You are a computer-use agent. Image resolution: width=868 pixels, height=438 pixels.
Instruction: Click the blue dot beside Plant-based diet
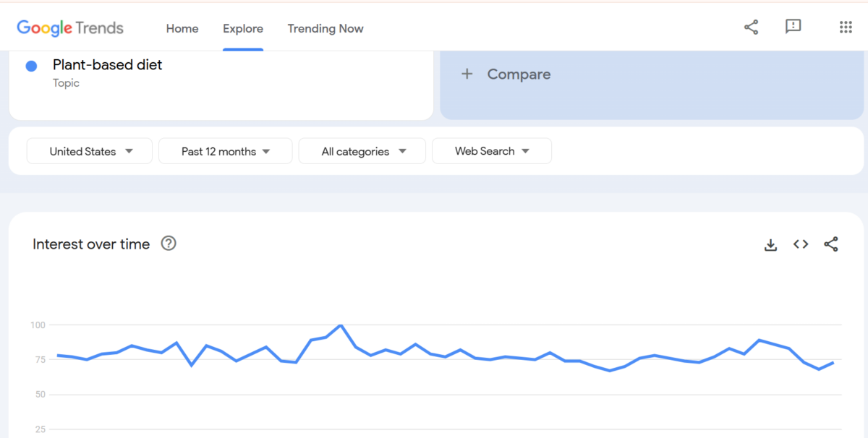32,66
